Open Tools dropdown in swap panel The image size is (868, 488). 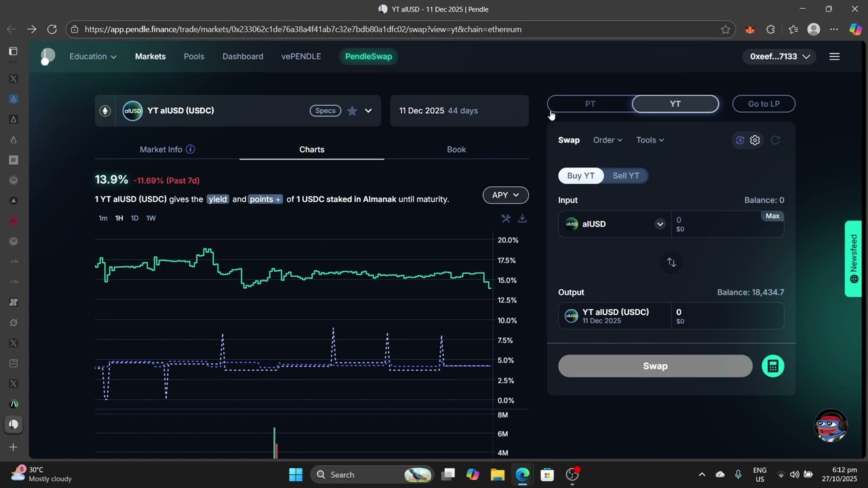650,140
